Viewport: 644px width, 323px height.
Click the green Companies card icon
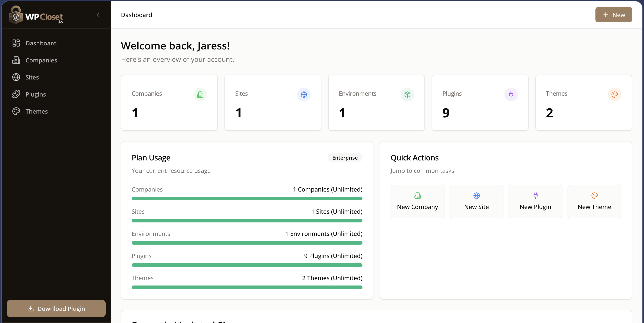(x=200, y=94)
